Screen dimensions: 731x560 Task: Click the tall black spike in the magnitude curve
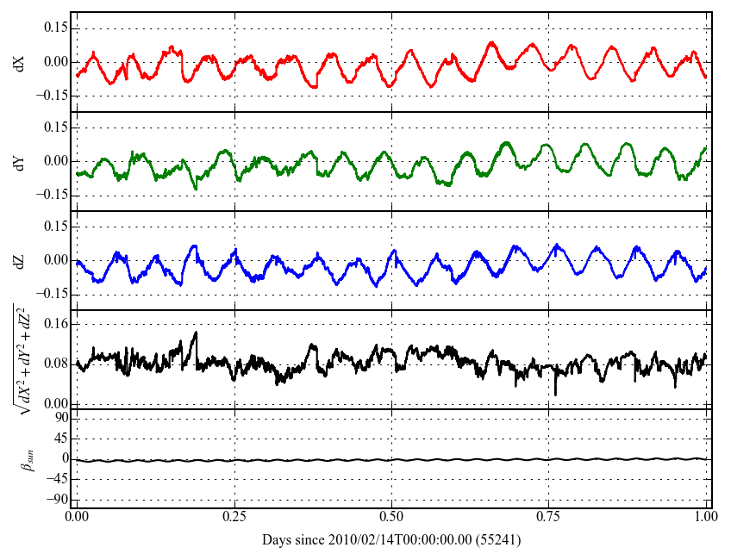tap(196, 334)
